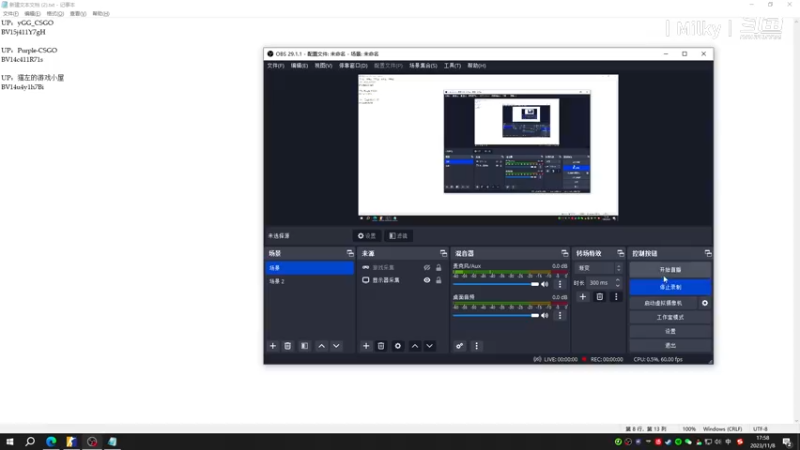Click Studio Mode button

(x=670, y=317)
